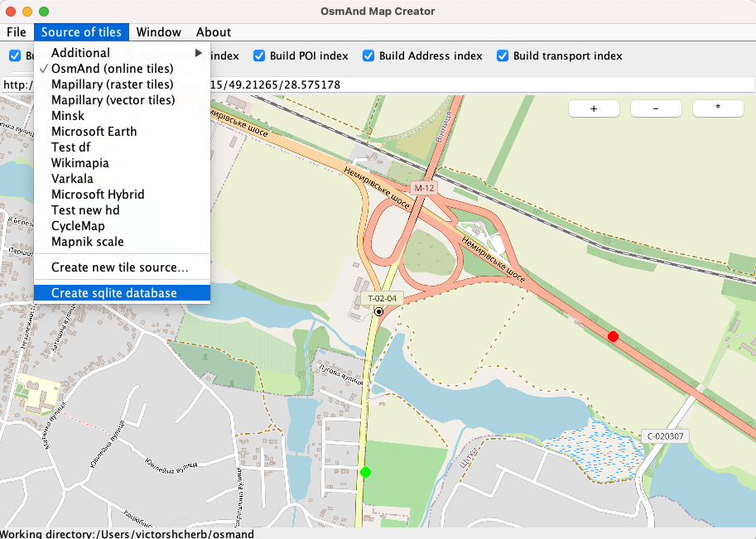The height and width of the screenshot is (539, 756).
Task: Select the red marker on the highway
Action: (x=613, y=336)
